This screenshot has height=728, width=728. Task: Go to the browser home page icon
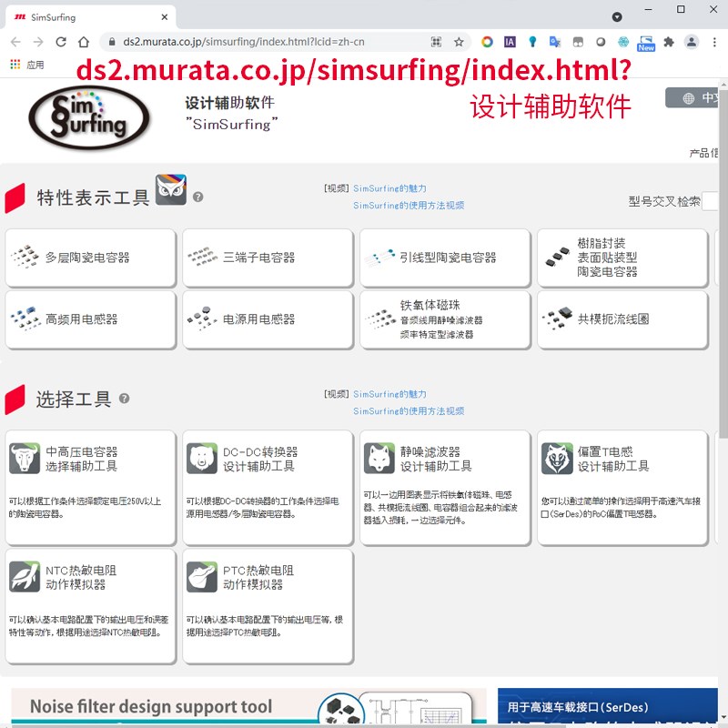coord(84,42)
